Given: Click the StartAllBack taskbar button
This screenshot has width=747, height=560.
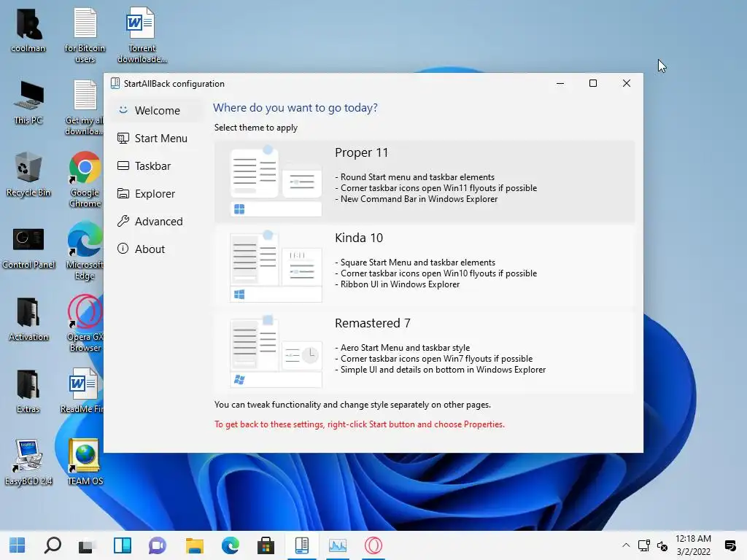Looking at the screenshot, I should pyautogui.click(x=301, y=545).
